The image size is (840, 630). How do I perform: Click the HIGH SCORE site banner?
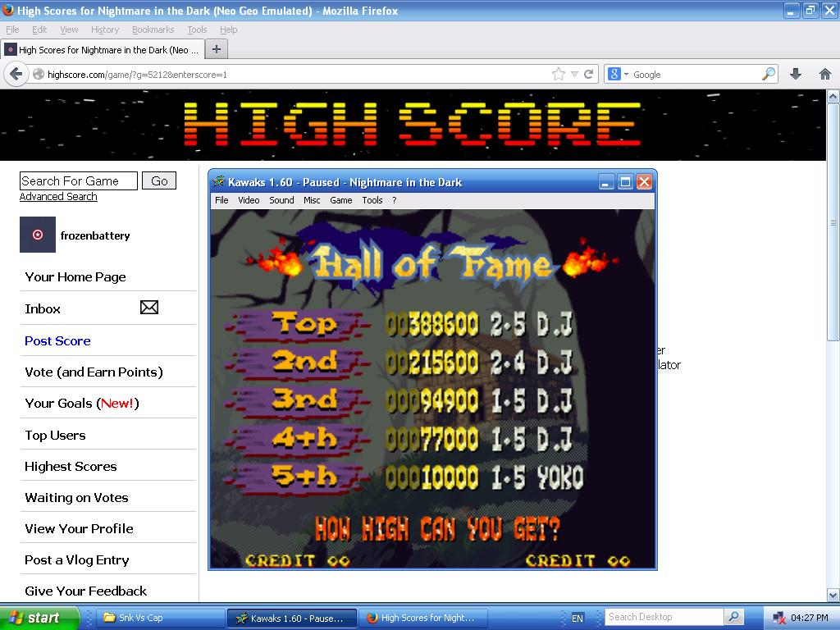(413, 125)
